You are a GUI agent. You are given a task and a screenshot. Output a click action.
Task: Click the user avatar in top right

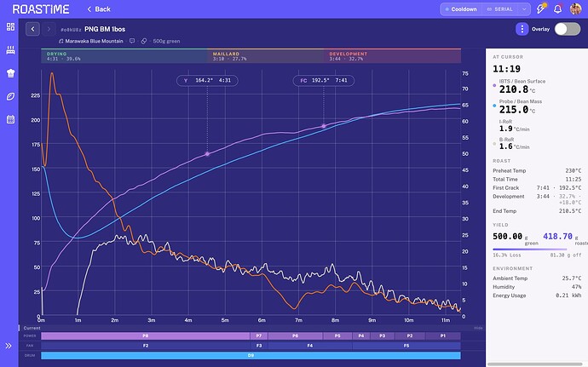tap(575, 9)
